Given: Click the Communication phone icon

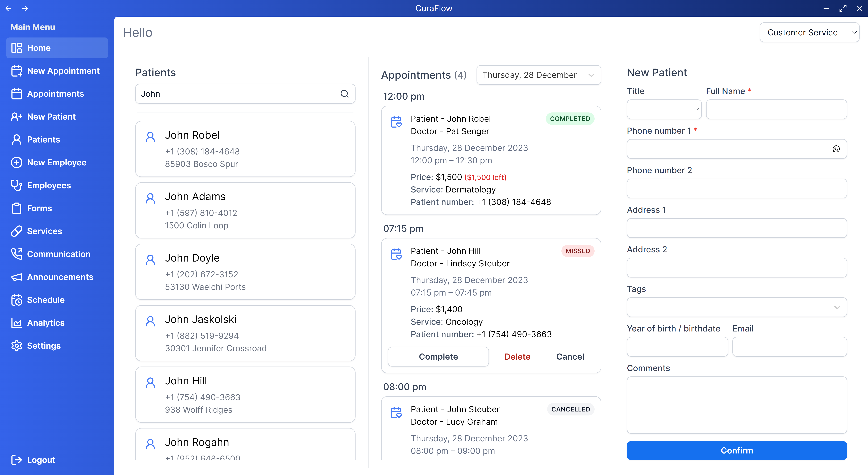Looking at the screenshot, I should click(x=16, y=254).
